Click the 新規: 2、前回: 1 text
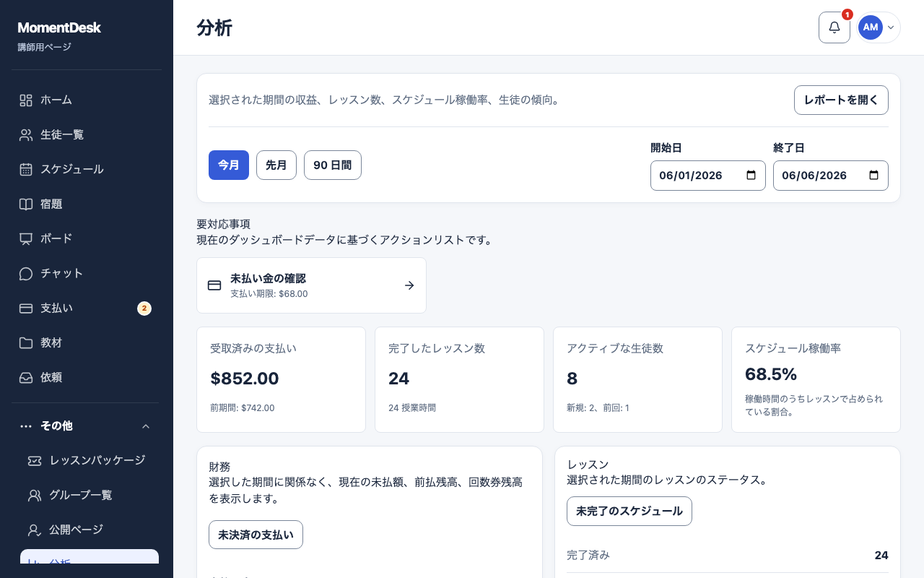The width and height of the screenshot is (924, 578). tap(598, 408)
